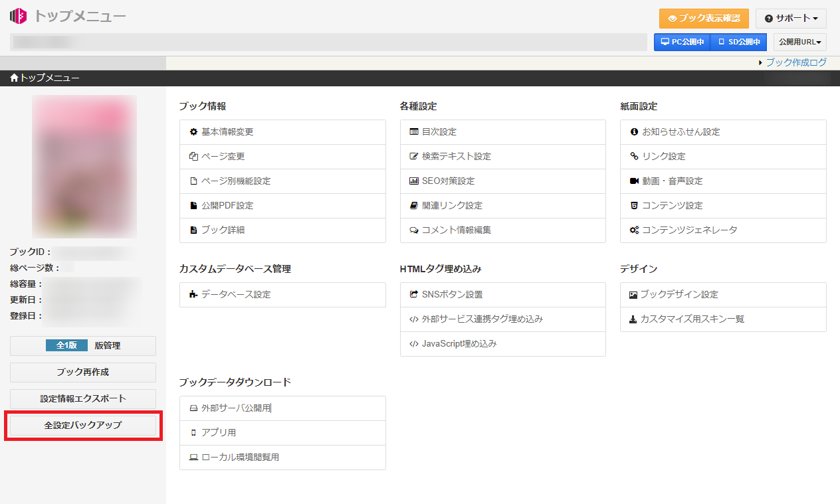This screenshot has height=504, width=840.
Task: Click the bar chart icon for SEO対策設定
Action: coord(414,181)
